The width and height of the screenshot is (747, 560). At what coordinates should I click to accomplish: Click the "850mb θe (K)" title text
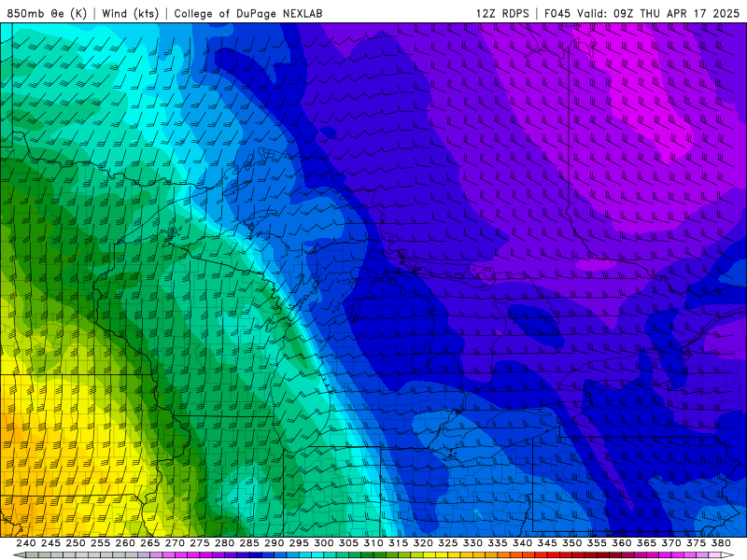(47, 13)
